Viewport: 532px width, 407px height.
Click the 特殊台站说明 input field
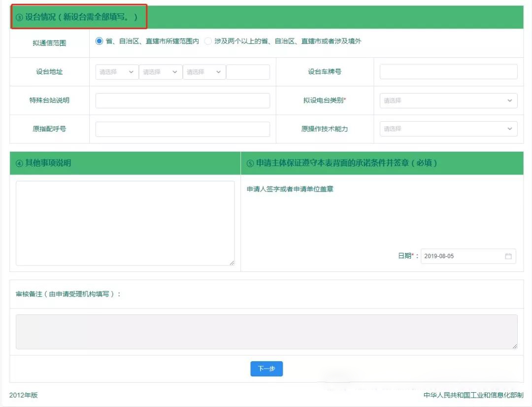point(182,101)
